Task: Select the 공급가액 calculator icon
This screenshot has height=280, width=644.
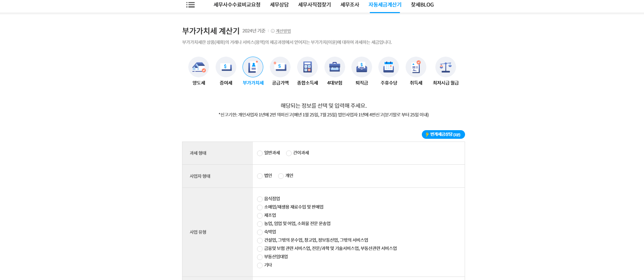Action: [x=280, y=67]
